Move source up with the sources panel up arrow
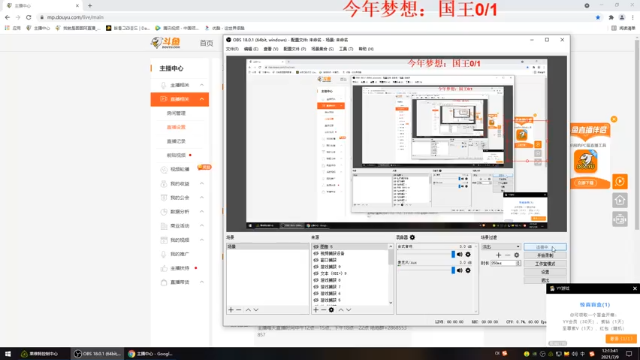Viewport: 640px width, 360px height. (341, 310)
